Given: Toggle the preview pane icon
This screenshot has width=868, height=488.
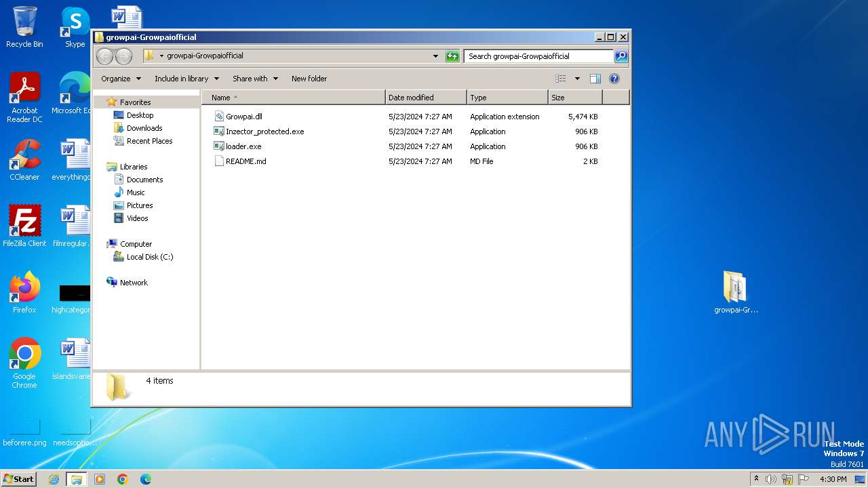Looking at the screenshot, I should (x=595, y=79).
